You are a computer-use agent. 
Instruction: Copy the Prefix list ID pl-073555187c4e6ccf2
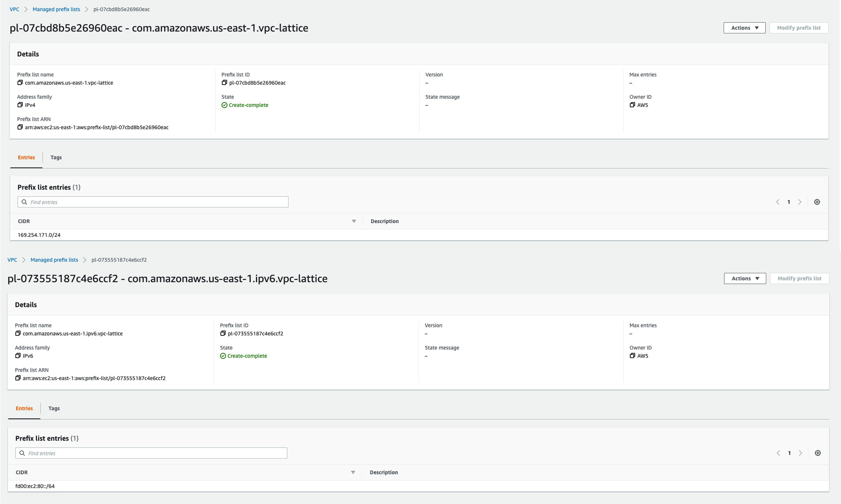[x=223, y=333]
